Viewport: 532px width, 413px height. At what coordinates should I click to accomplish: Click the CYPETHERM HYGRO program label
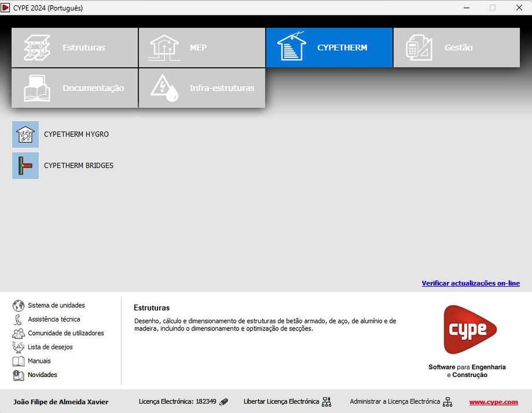tap(76, 135)
